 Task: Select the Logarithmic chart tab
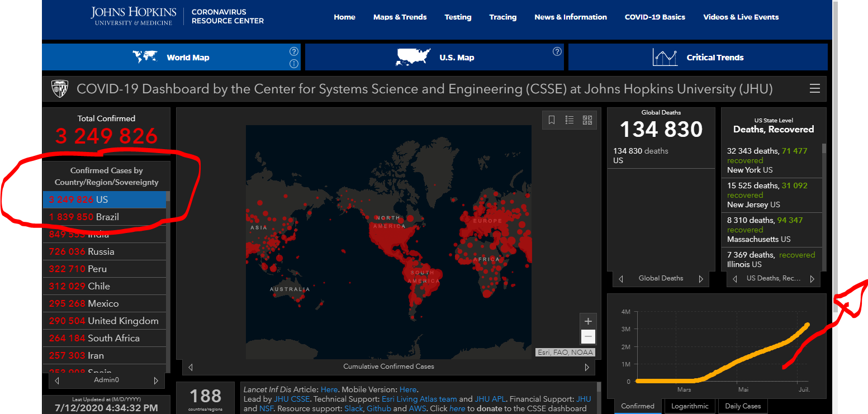pyautogui.click(x=690, y=406)
